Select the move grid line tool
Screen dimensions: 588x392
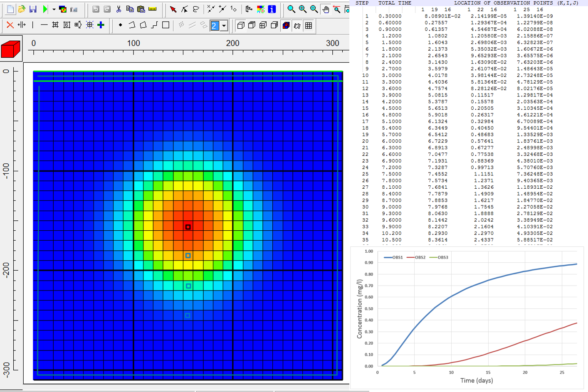pyautogui.click(x=22, y=25)
